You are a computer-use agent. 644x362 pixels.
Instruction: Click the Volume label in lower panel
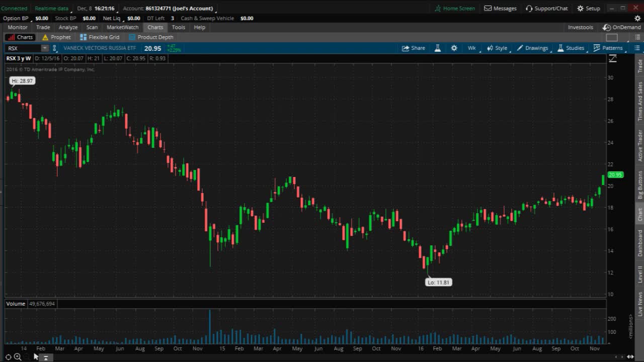point(16,304)
